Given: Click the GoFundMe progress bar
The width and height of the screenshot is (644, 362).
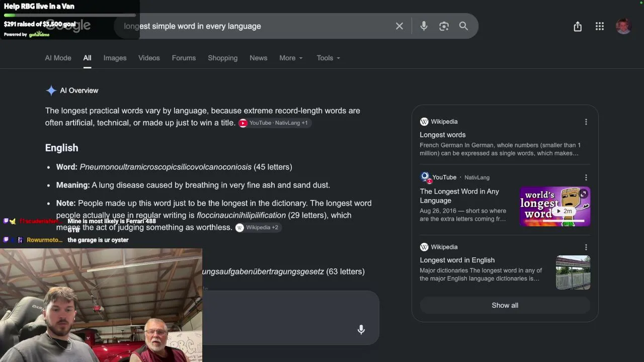Looking at the screenshot, I should pyautogui.click(x=70, y=16).
